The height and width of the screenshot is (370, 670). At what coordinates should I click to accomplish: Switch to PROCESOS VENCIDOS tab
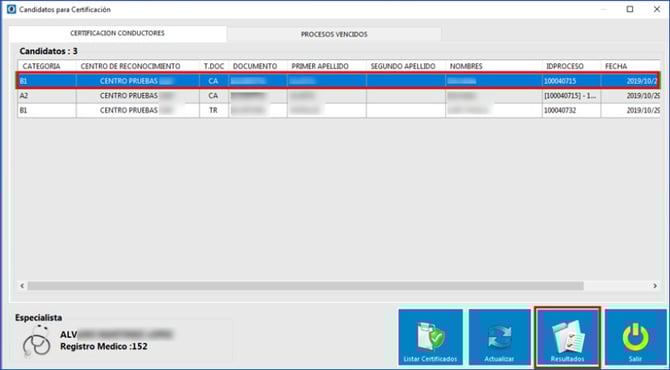click(x=334, y=34)
